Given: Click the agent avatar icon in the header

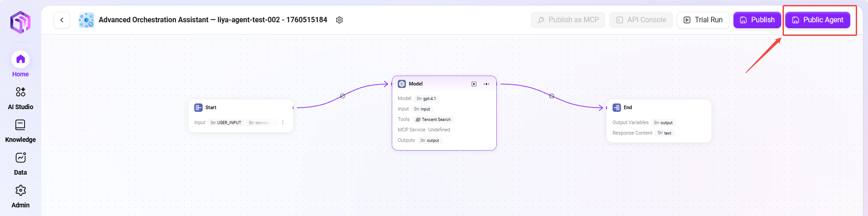Looking at the screenshot, I should coord(86,20).
